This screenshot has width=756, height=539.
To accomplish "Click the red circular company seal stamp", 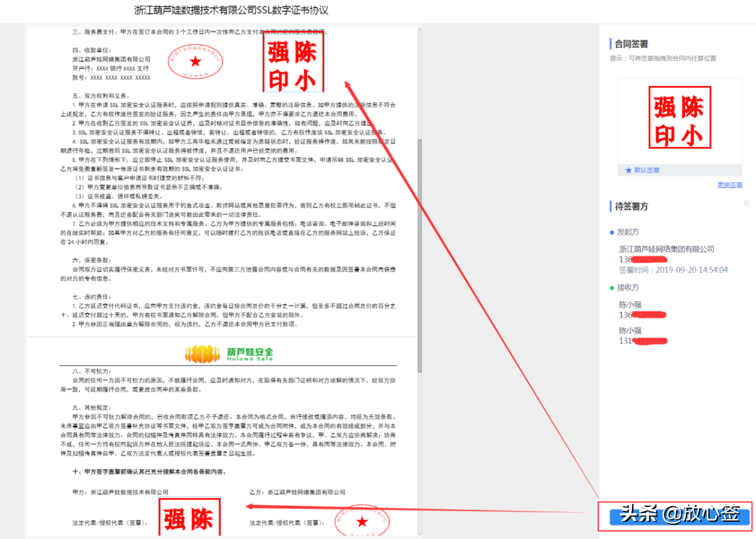I will pyautogui.click(x=195, y=62).
